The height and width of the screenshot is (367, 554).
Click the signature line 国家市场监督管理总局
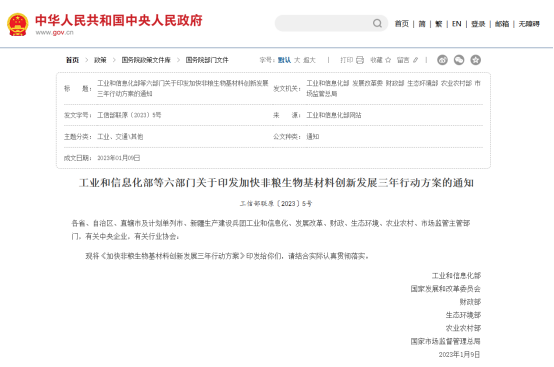click(x=446, y=341)
